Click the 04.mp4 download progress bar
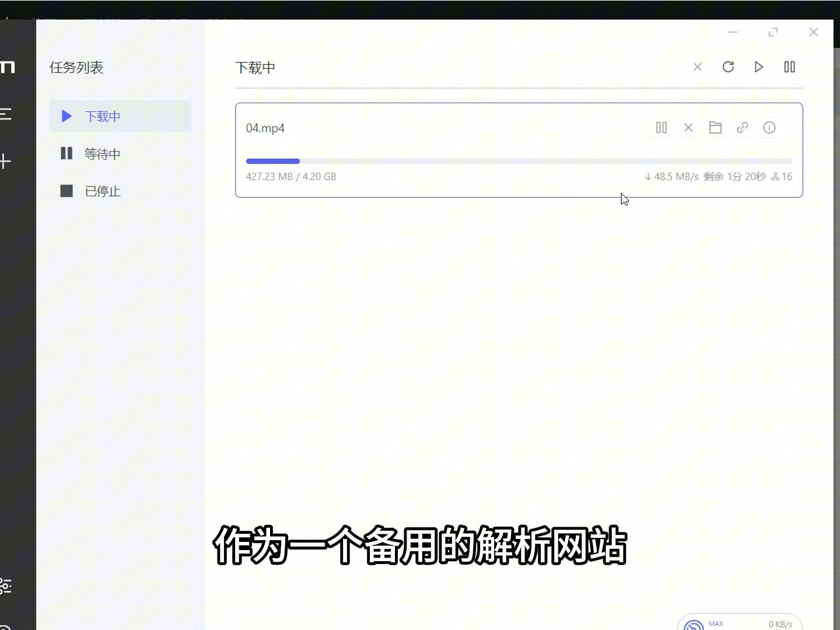The width and height of the screenshot is (840, 630). coord(519,161)
